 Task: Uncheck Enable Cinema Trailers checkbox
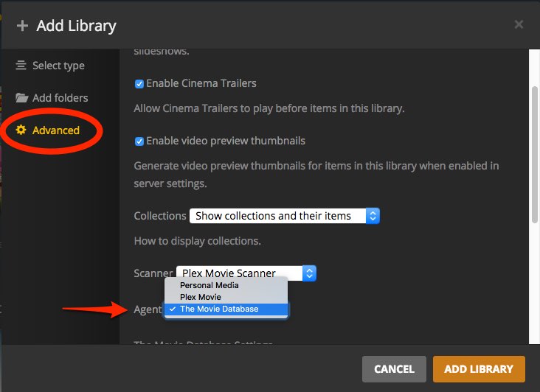pyautogui.click(x=139, y=84)
